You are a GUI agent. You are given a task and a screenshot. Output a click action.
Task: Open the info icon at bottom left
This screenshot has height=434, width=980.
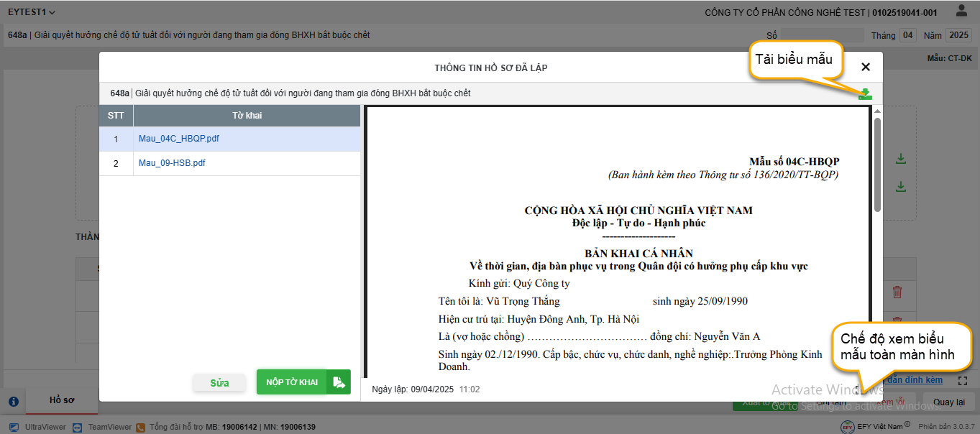click(x=13, y=402)
